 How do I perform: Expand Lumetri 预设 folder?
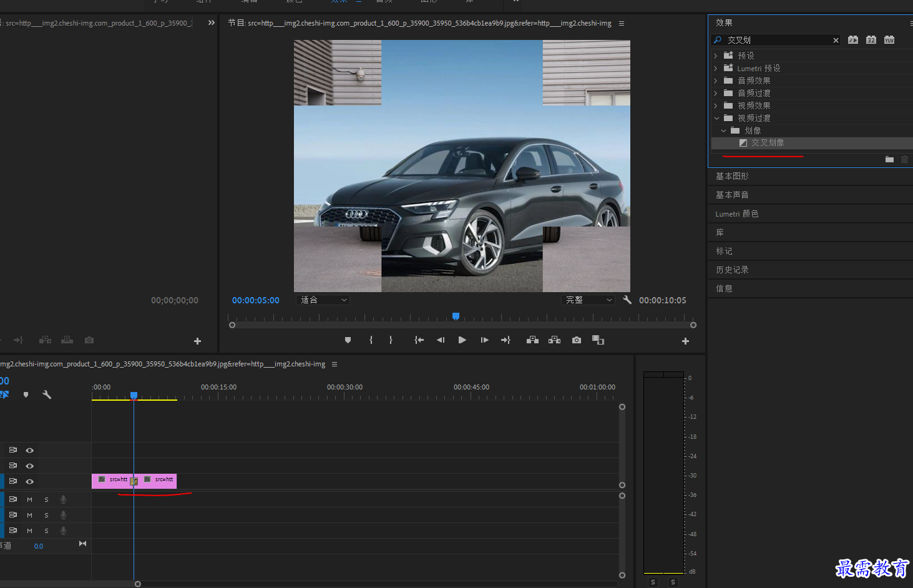pos(716,68)
